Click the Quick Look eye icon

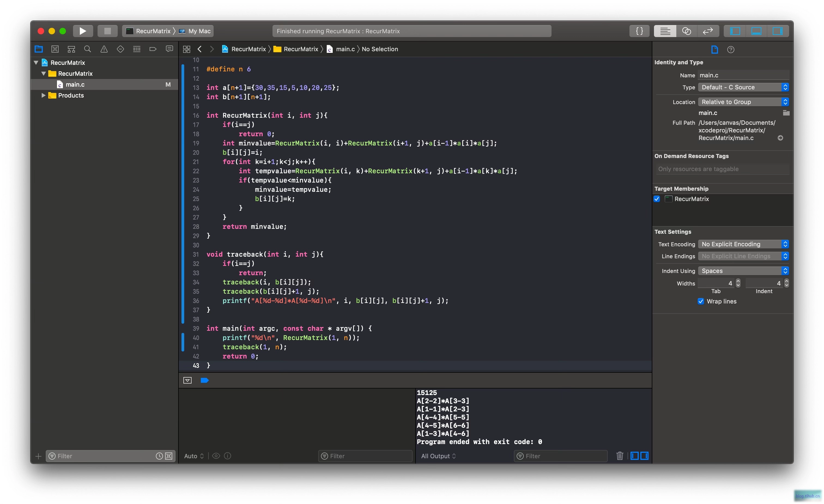[216, 456]
